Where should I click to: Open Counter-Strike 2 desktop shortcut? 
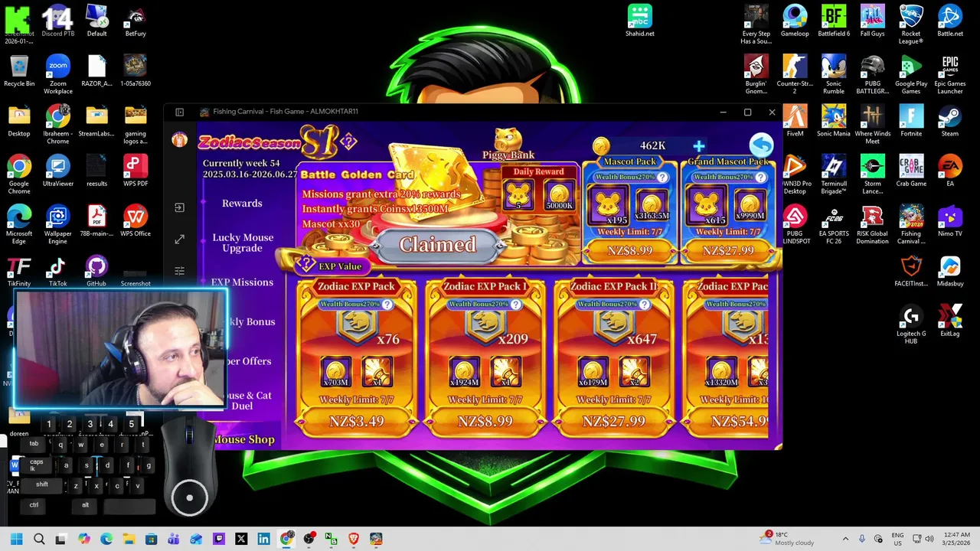pos(795,74)
